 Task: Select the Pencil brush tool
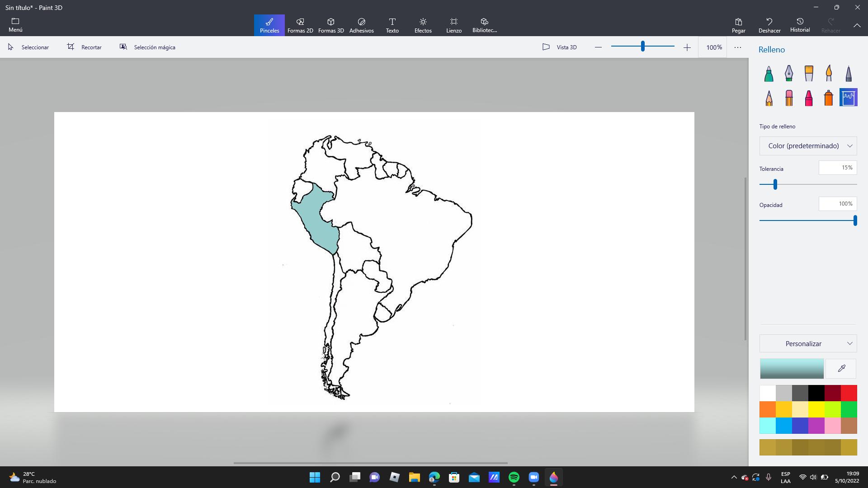click(x=769, y=98)
